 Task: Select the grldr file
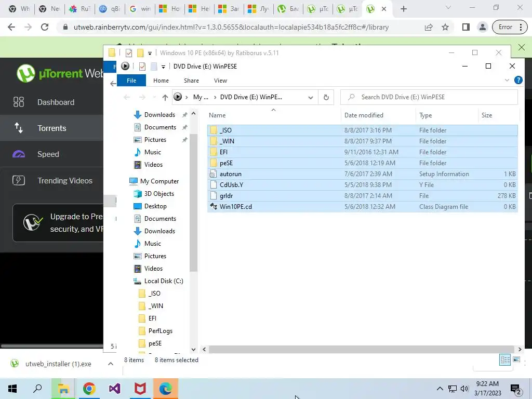tap(362, 195)
